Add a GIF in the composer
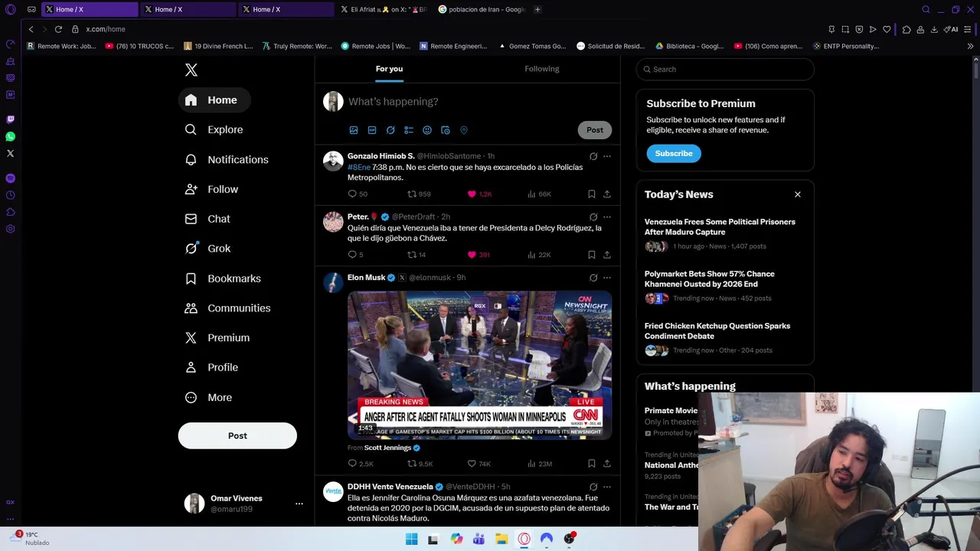Viewport: 980px width, 551px height. 372,130
